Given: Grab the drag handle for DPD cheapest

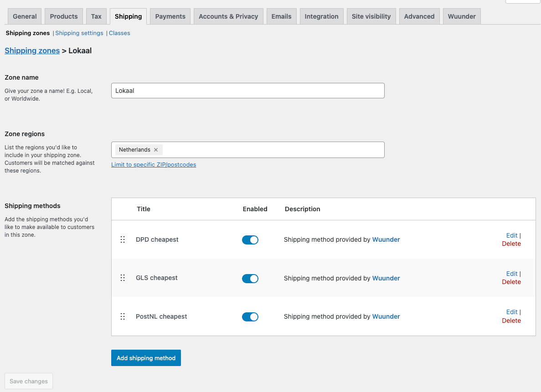Looking at the screenshot, I should [123, 239].
